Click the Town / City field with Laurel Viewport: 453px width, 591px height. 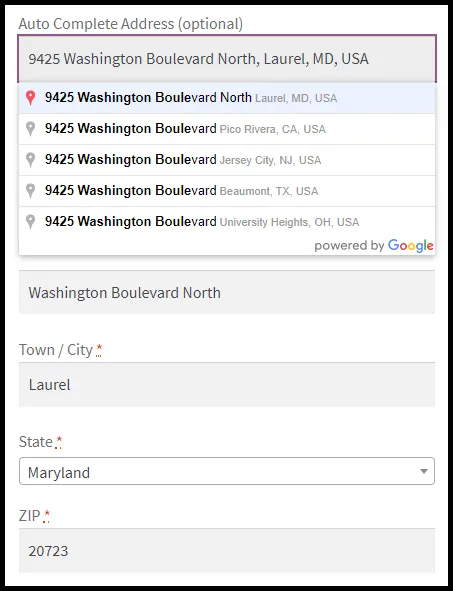[x=227, y=385]
